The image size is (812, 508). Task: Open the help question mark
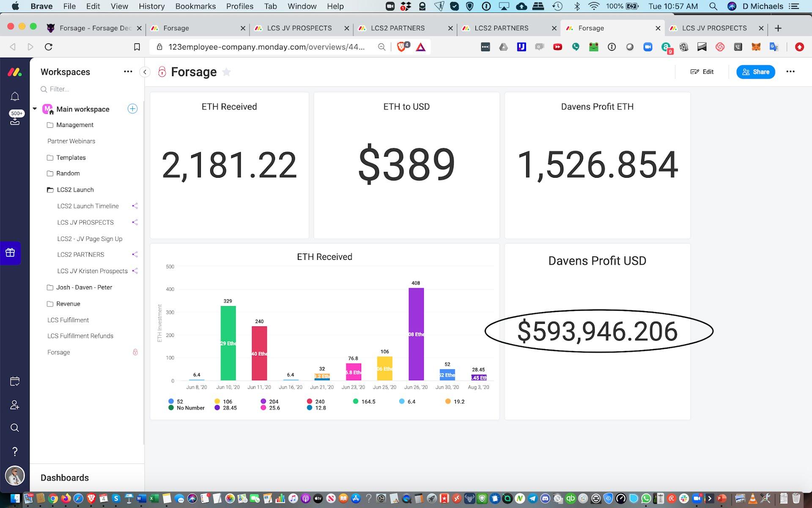tap(15, 451)
